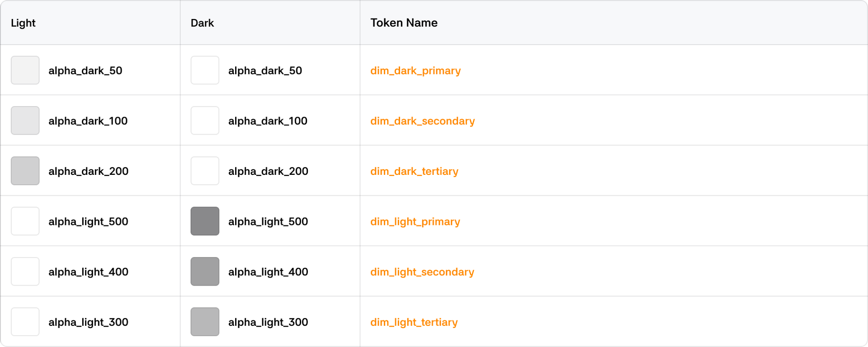Open the dim_dark_tertiary token link
The height and width of the screenshot is (347, 868).
pos(414,171)
